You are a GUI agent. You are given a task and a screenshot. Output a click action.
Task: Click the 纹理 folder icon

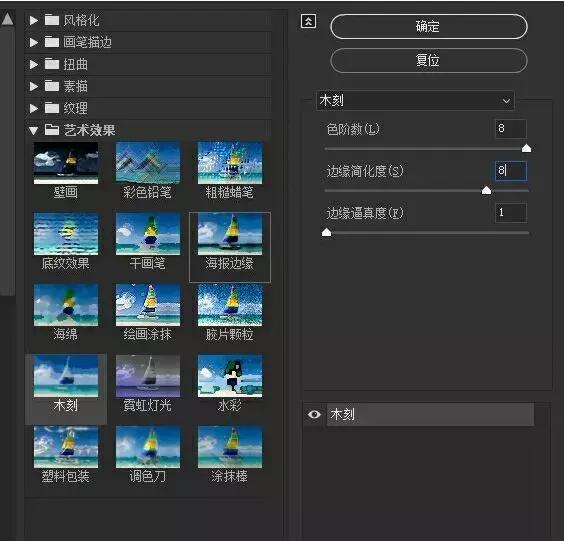52,108
